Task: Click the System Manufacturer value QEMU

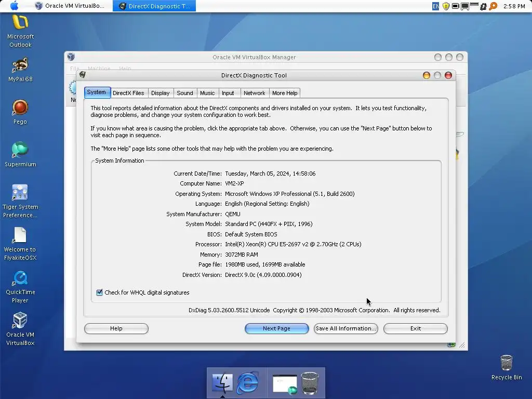Action: tap(233, 214)
